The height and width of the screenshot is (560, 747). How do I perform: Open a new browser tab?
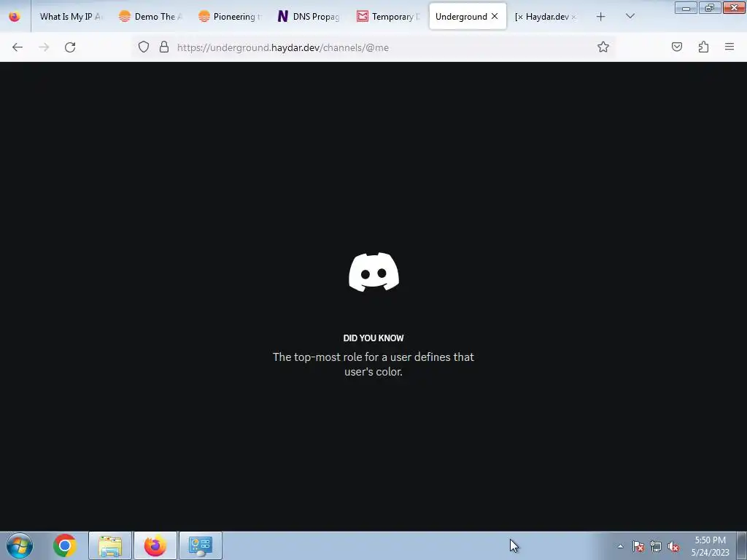601,17
